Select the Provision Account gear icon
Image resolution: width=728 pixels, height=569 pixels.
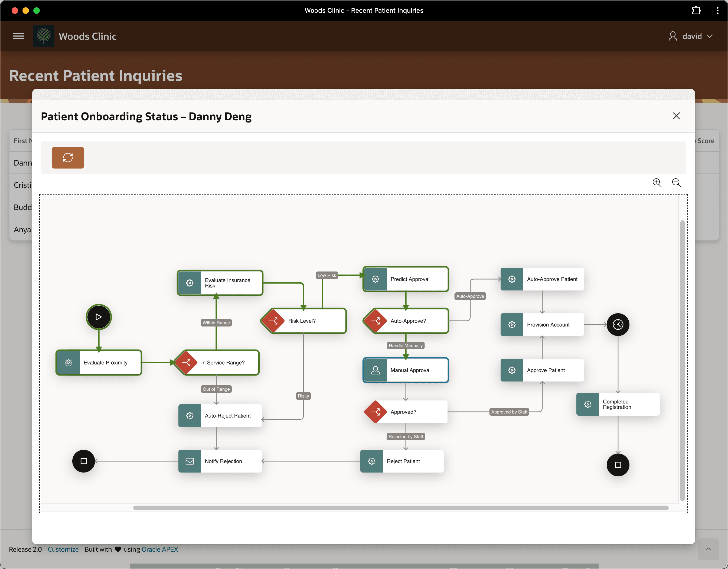coord(512,325)
